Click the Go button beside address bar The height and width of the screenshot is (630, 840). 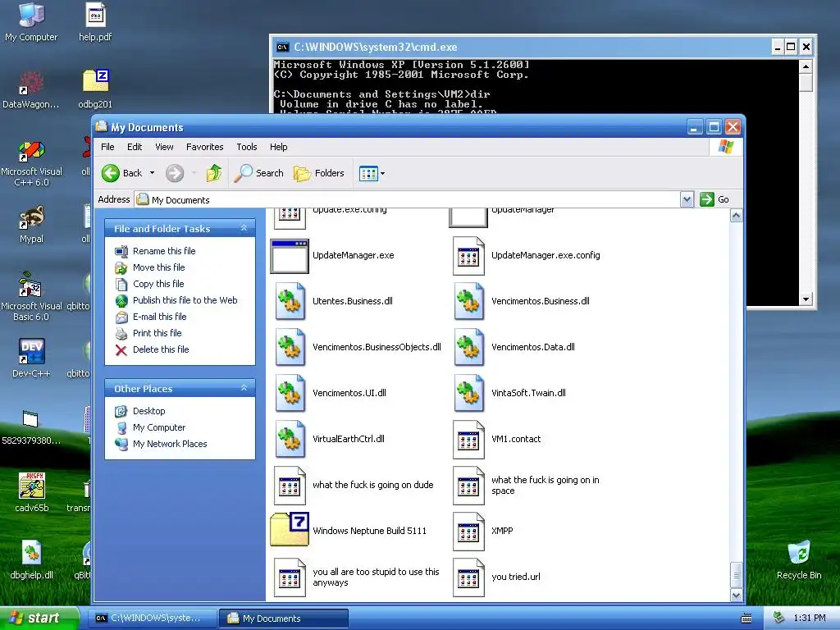pyautogui.click(x=714, y=200)
